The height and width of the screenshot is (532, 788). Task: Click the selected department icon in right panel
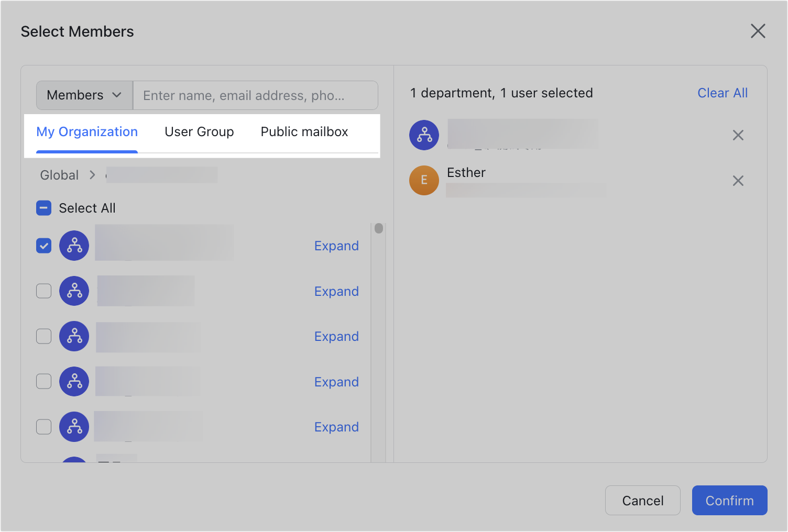424,135
